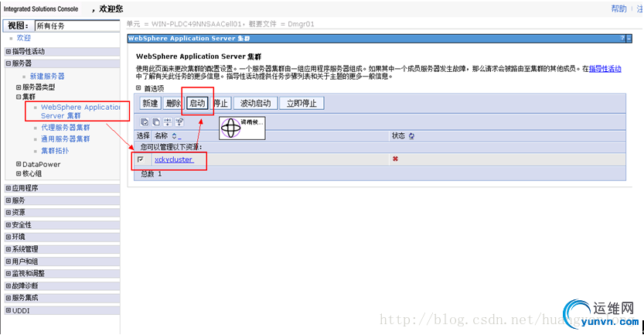This screenshot has width=644, height=335.
Task: Open the 指导性活动 link in description
Action: click(x=605, y=69)
